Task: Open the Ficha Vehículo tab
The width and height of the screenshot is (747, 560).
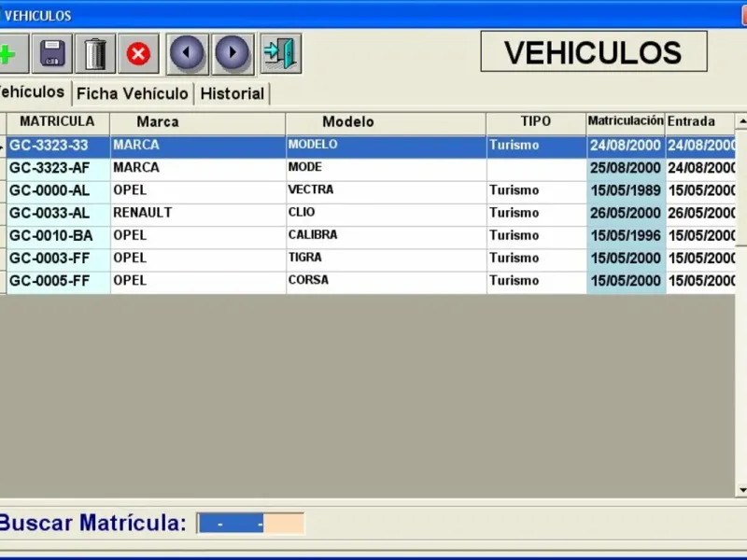Action: pos(132,94)
